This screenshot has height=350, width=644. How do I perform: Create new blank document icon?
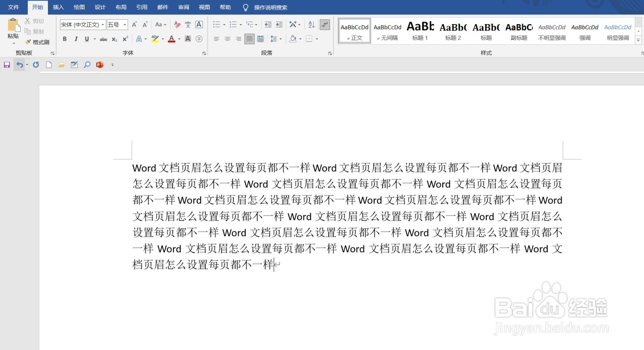(x=49, y=65)
